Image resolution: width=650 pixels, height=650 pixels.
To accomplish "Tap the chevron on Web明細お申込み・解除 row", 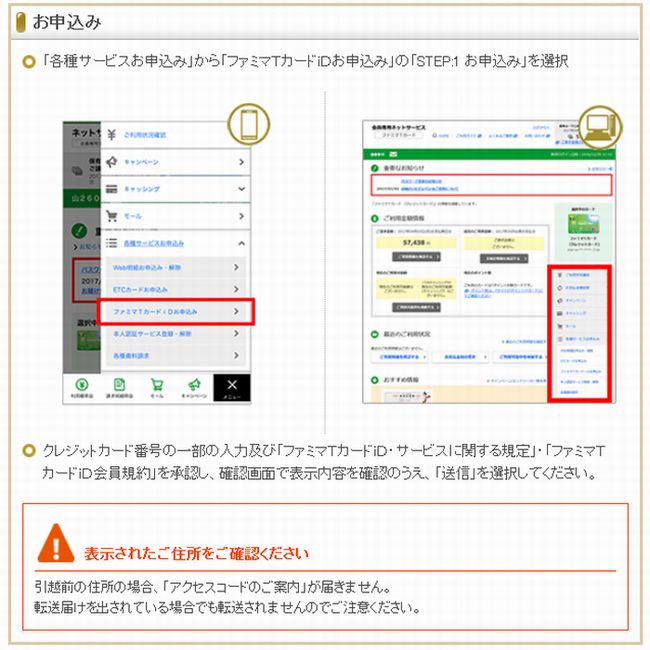I will 236,267.
